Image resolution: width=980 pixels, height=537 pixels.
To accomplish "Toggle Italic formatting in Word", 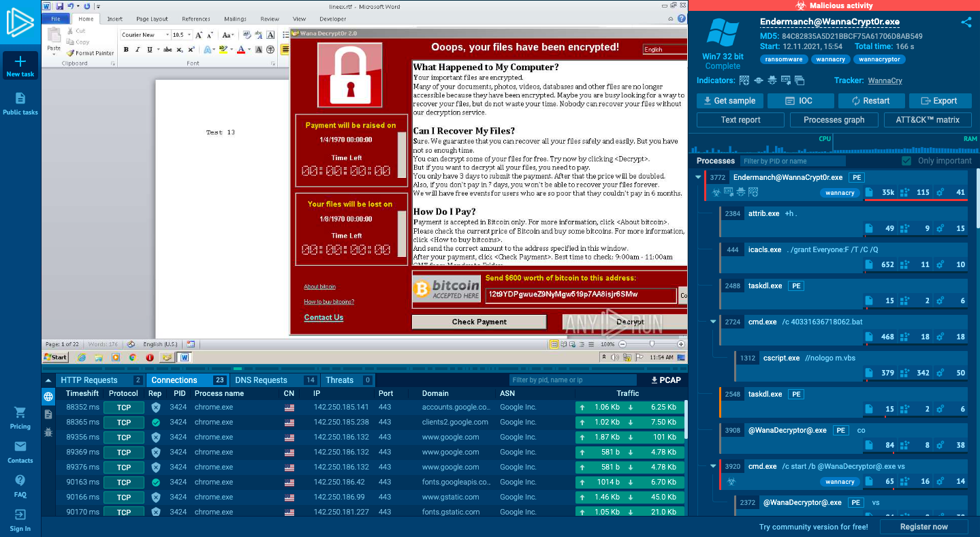I will pos(138,49).
